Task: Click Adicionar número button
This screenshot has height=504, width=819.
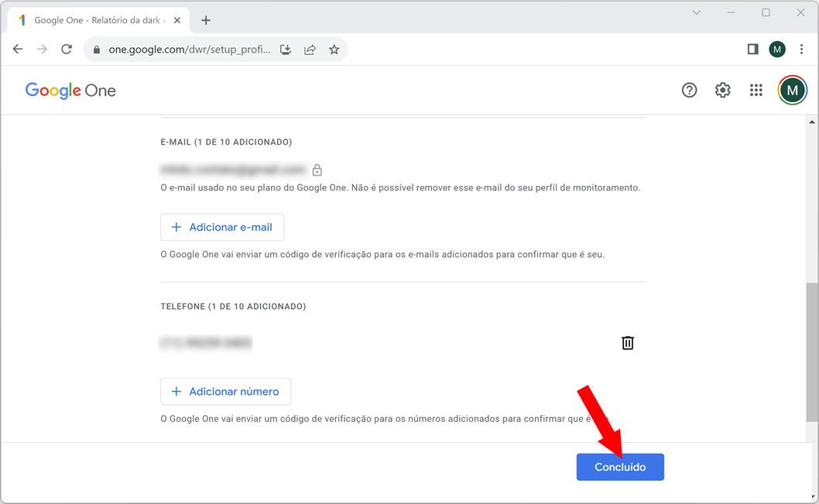Action: click(225, 392)
